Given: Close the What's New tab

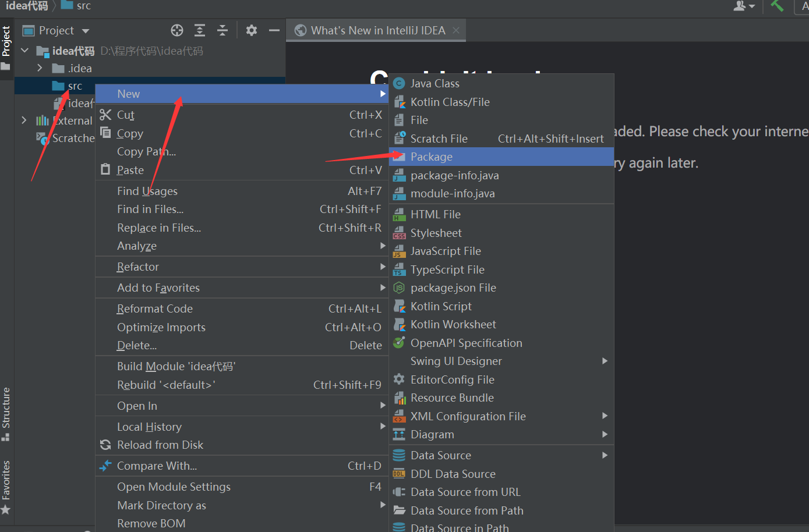Looking at the screenshot, I should 456,30.
